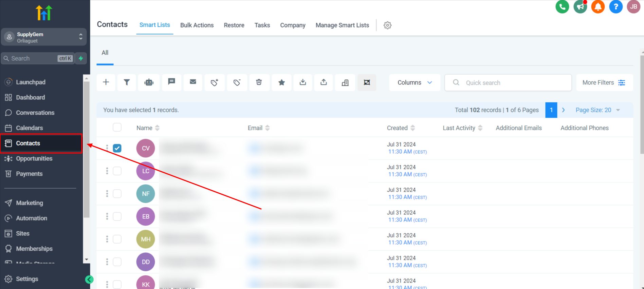The image size is (644, 289).
Task: Open the green phone dialer icon
Action: [562, 7]
